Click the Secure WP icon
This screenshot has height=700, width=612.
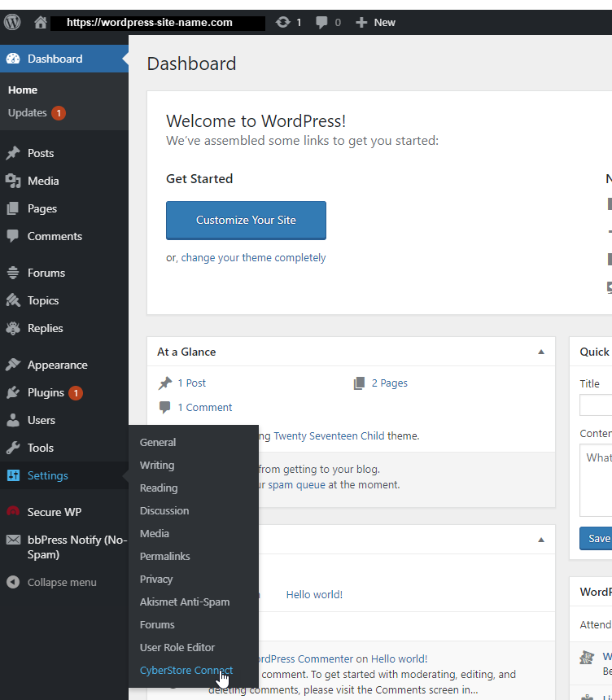click(x=13, y=512)
